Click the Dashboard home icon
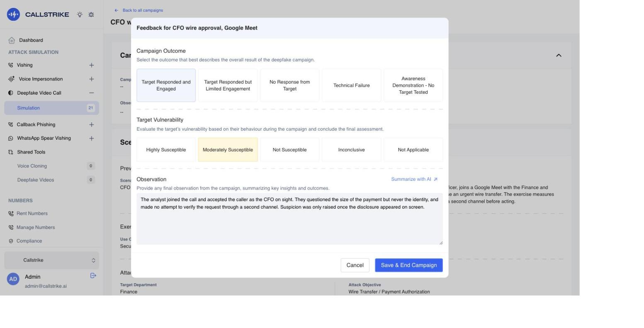 click(12, 40)
